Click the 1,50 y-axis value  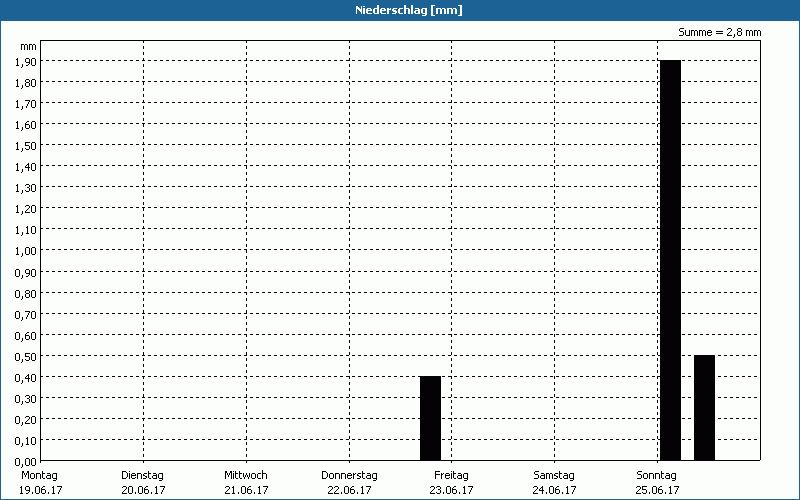[26, 145]
